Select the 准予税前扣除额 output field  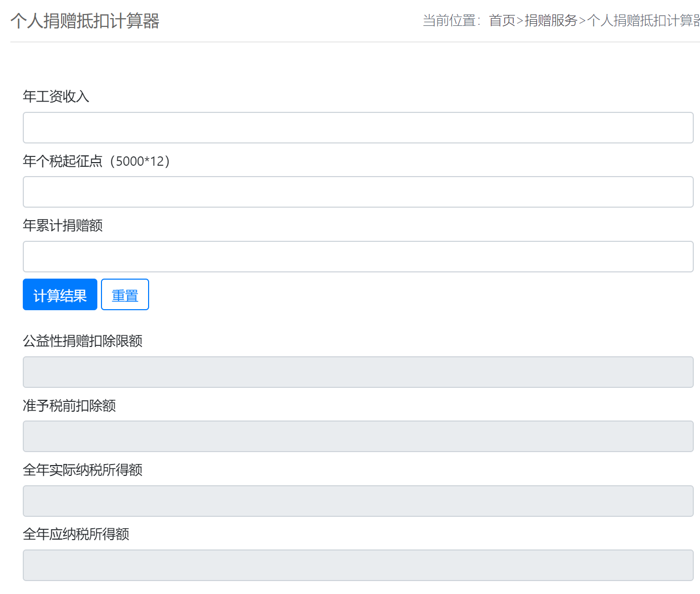[358, 436]
